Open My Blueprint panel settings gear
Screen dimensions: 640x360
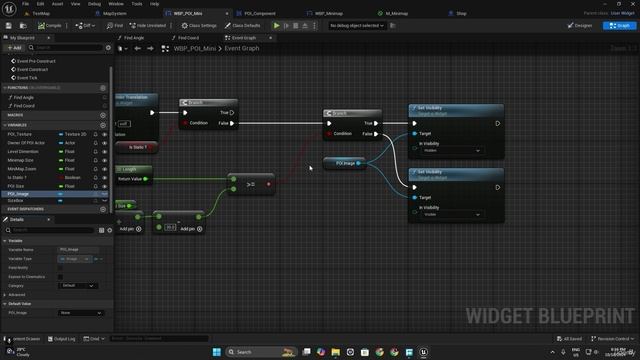coord(108,48)
